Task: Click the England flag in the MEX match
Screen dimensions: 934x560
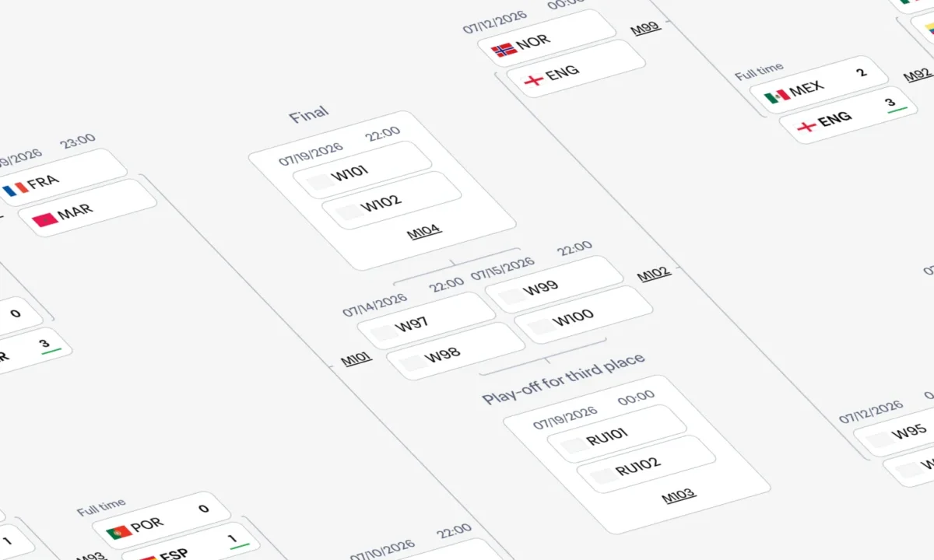Action: (806, 126)
